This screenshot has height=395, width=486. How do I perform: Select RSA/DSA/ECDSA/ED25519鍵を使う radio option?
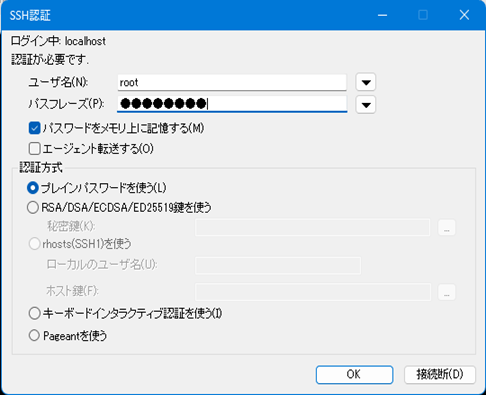[33, 207]
